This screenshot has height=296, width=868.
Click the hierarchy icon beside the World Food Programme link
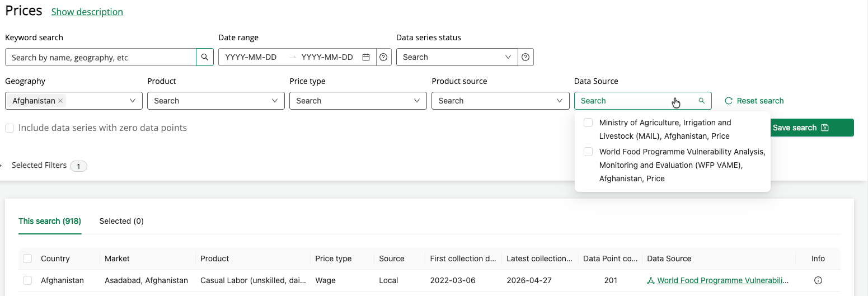650,280
